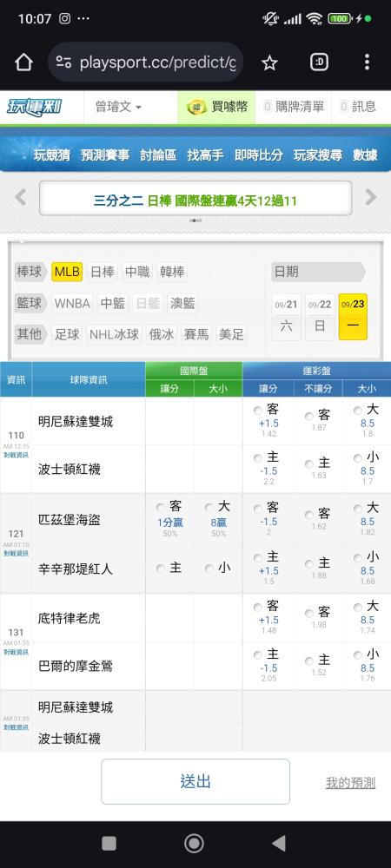Click the coin icon for 買噱幣
The height and width of the screenshot is (868, 391).
[195, 107]
